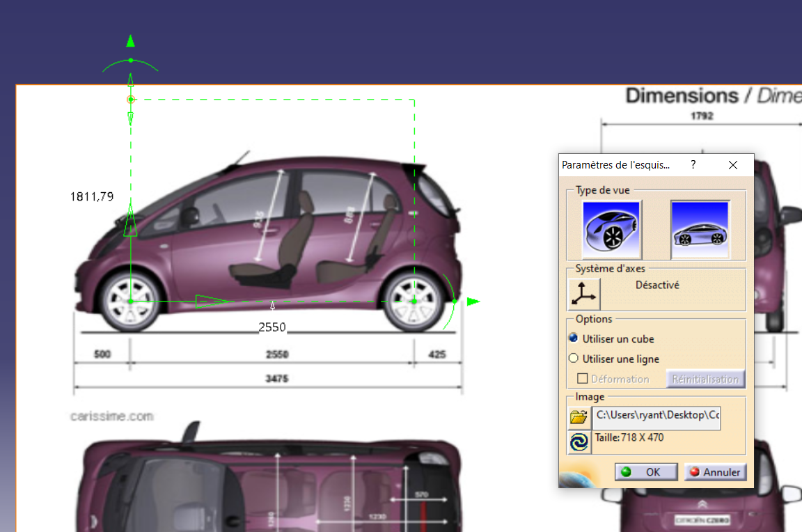This screenshot has width=802, height=532.
Task: Toggle the Déformation checkbox
Action: pyautogui.click(x=583, y=379)
